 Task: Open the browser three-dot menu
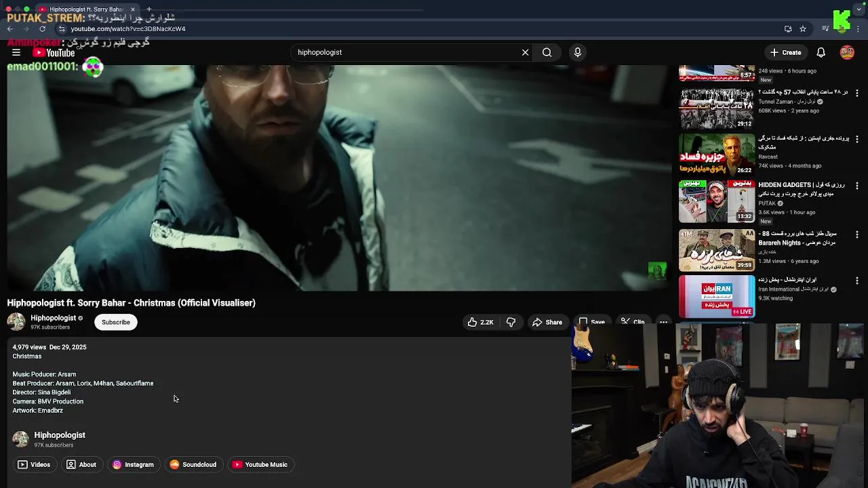pos(859,28)
